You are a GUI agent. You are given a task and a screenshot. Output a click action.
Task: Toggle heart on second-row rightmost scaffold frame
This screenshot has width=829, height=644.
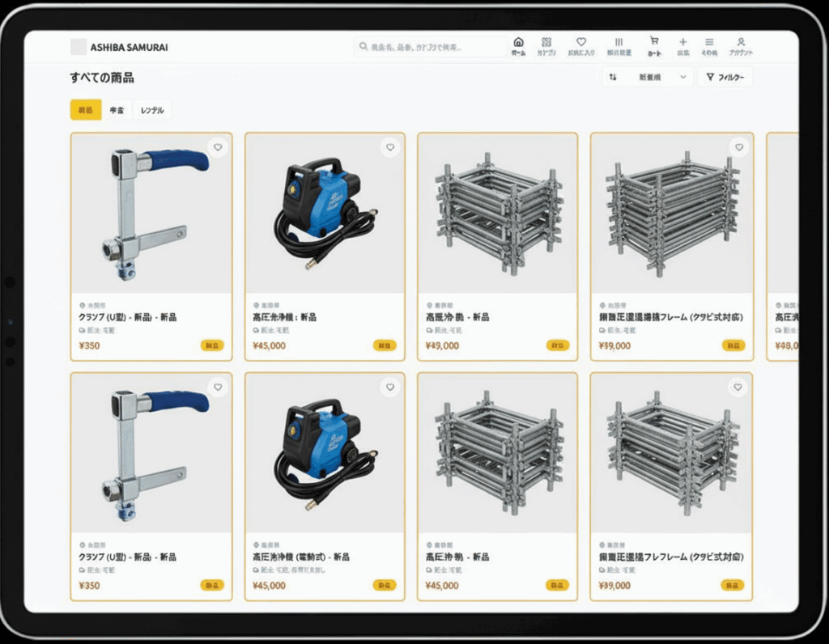tap(737, 388)
